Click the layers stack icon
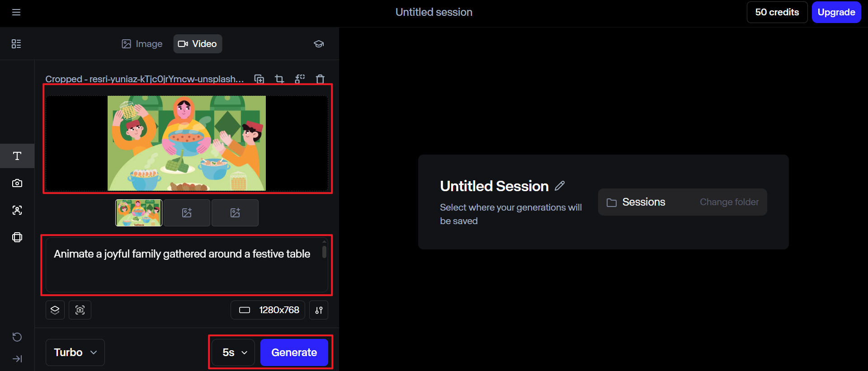The width and height of the screenshot is (868, 371). [55, 310]
